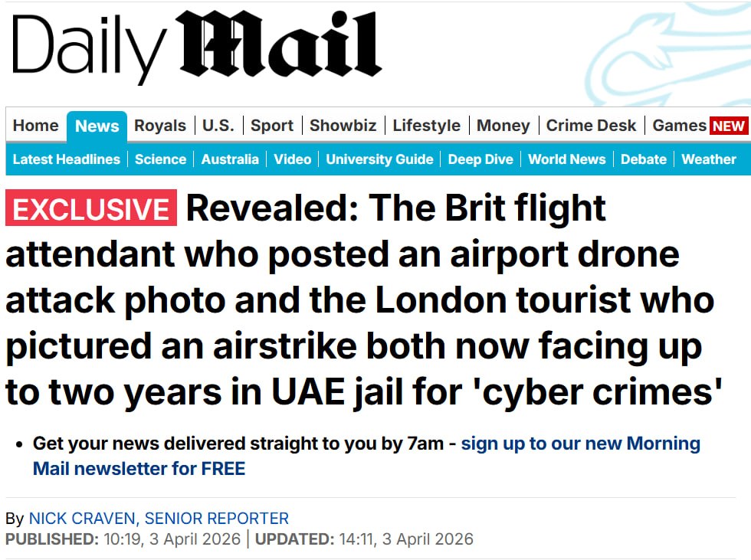
Task: Go to the Crime Desk section
Action: [x=591, y=126]
